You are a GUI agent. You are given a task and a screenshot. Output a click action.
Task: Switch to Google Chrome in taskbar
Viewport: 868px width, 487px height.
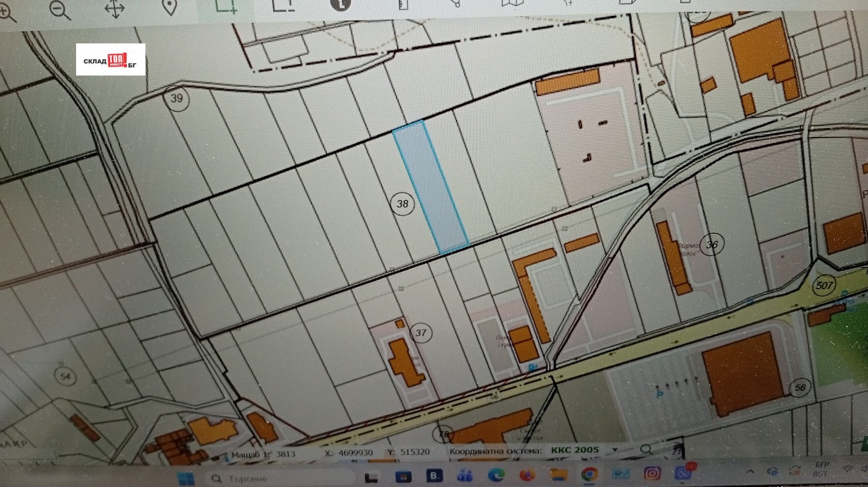click(x=590, y=473)
